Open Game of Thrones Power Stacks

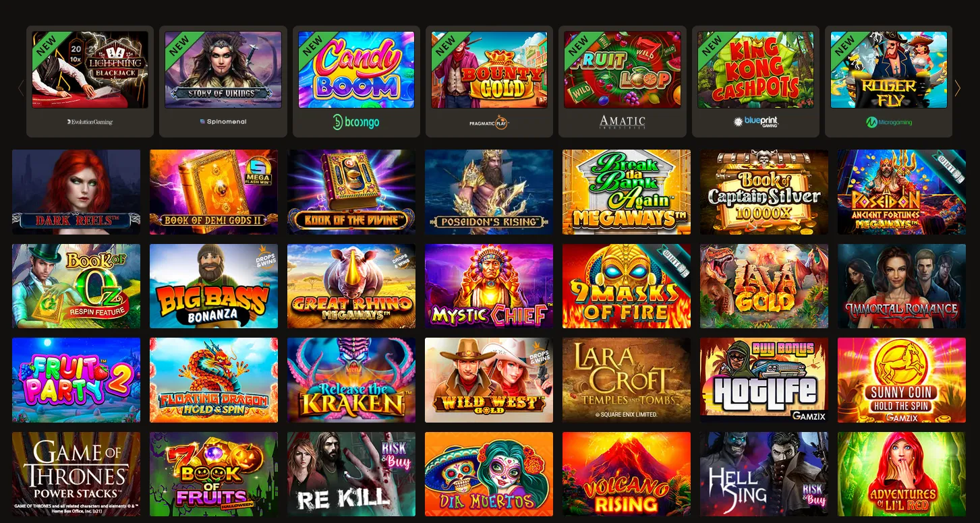[x=76, y=474]
